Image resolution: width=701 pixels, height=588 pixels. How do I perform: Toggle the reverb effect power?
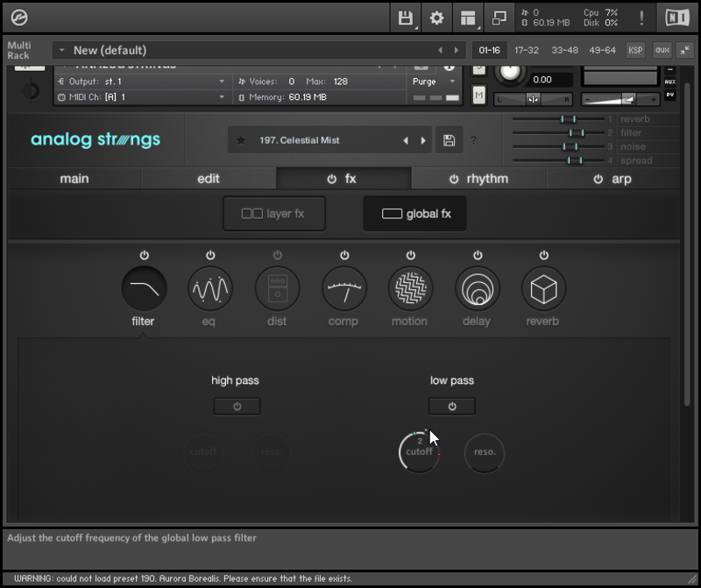pyautogui.click(x=543, y=255)
